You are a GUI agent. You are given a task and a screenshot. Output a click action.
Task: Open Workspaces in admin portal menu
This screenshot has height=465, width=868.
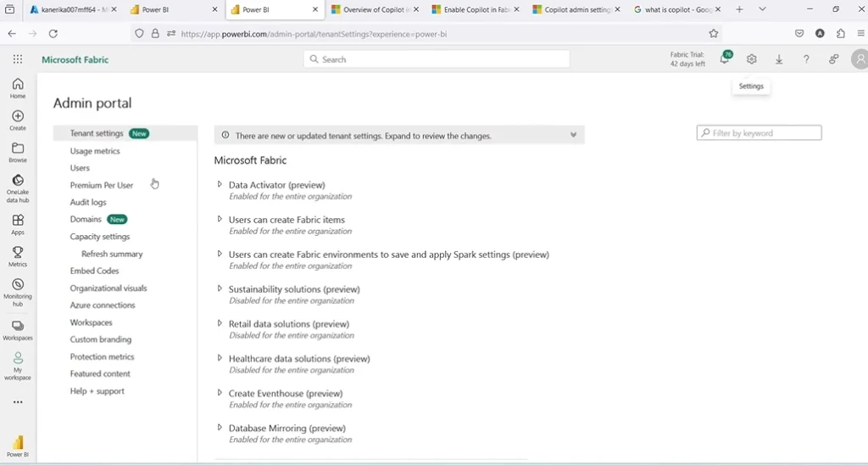(91, 322)
